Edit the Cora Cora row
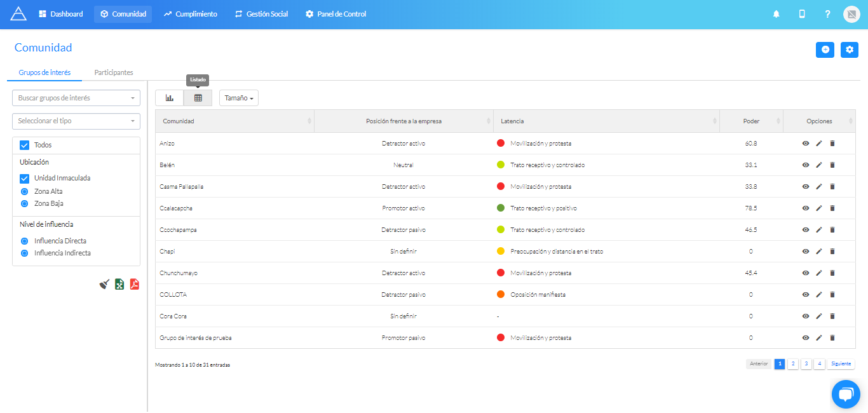868x413 pixels. pos(819,316)
